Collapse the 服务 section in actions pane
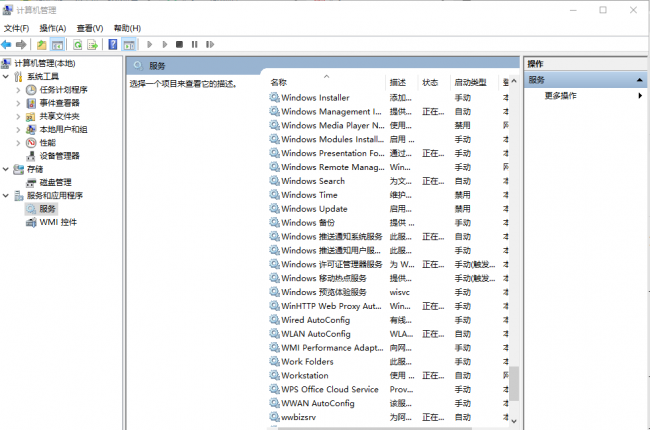650x430 pixels. pos(639,80)
